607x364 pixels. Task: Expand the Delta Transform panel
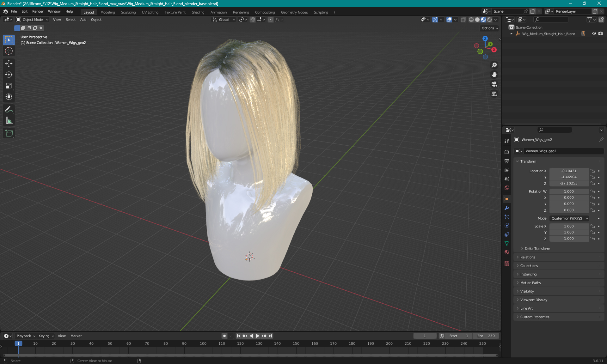537,249
